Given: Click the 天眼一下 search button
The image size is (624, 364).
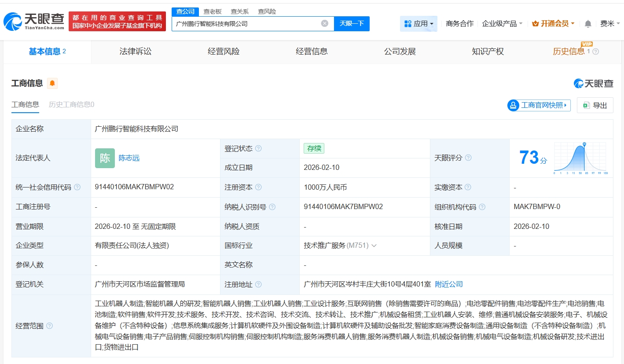Looking at the screenshot, I should point(352,23).
